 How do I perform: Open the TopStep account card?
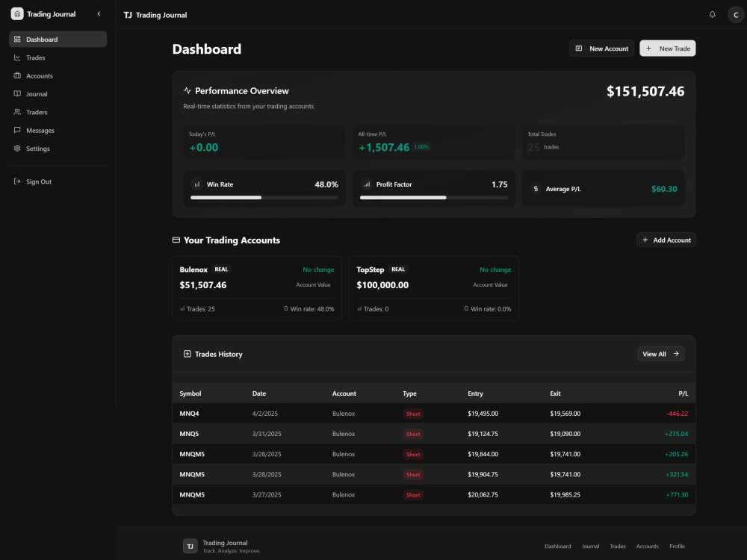(x=434, y=288)
